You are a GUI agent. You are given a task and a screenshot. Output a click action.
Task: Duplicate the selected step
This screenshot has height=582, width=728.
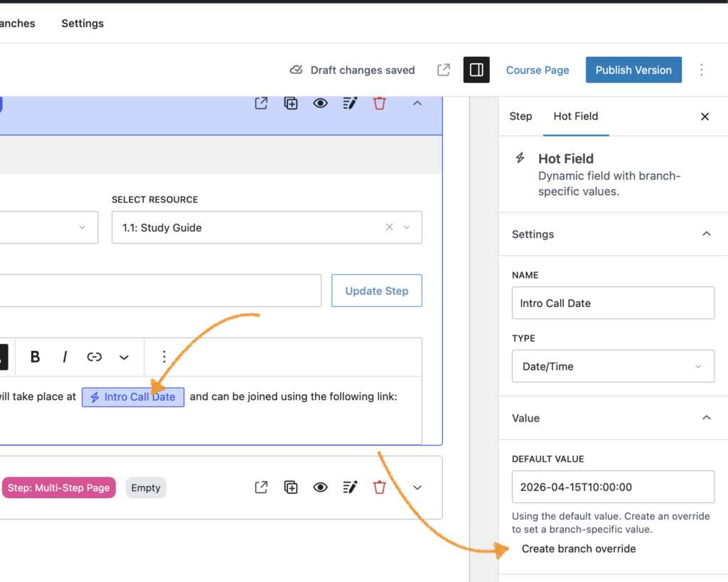[291, 103]
